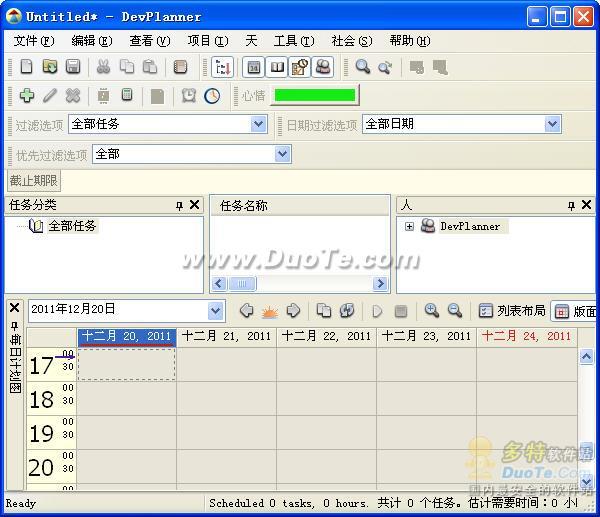Open the 全部日期 date filter dropdown
Image resolution: width=600 pixels, height=517 pixels.
click(x=553, y=124)
